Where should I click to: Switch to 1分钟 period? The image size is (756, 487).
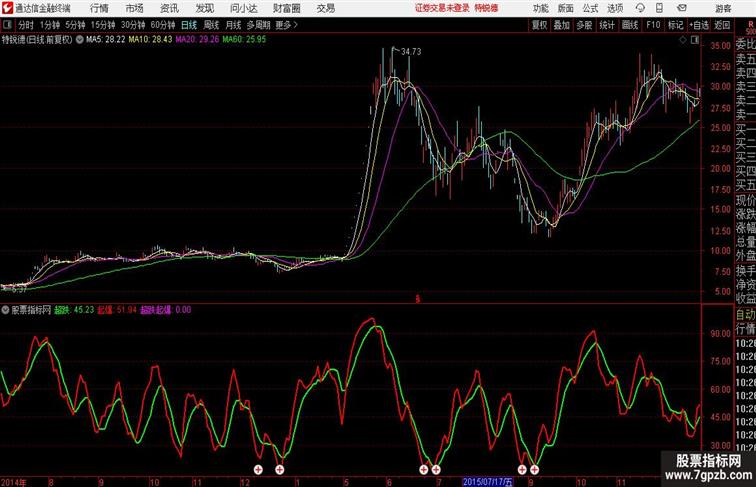tap(50, 25)
